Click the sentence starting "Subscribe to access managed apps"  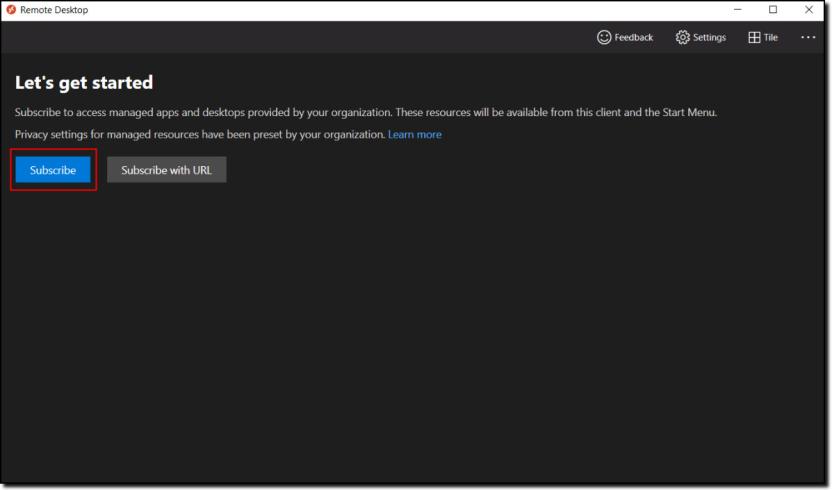click(366, 113)
